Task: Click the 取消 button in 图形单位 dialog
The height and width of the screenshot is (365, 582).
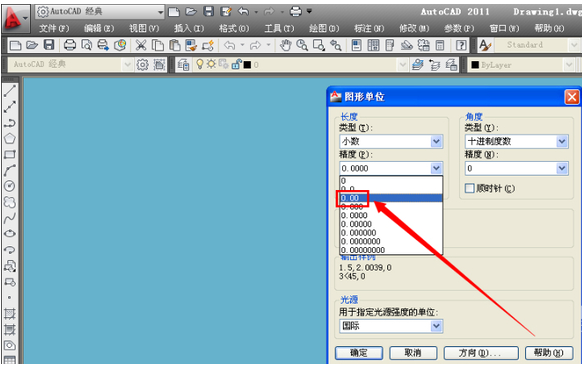Action: [413, 353]
